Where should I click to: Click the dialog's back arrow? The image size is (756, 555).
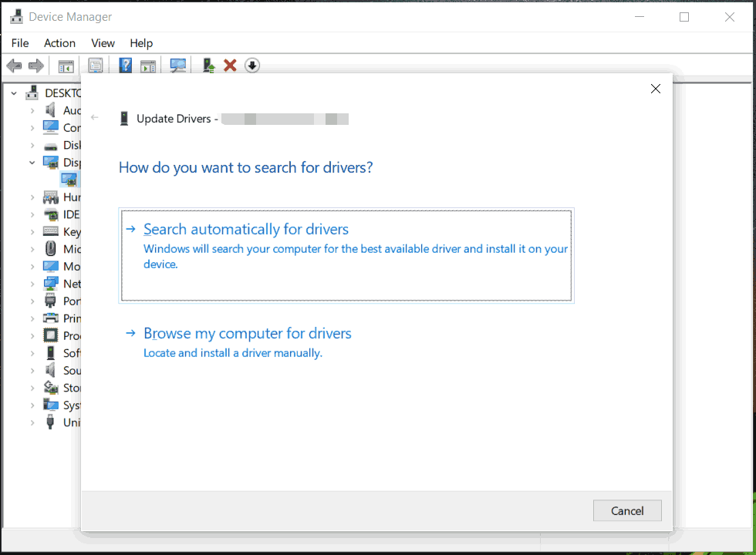[x=94, y=117]
